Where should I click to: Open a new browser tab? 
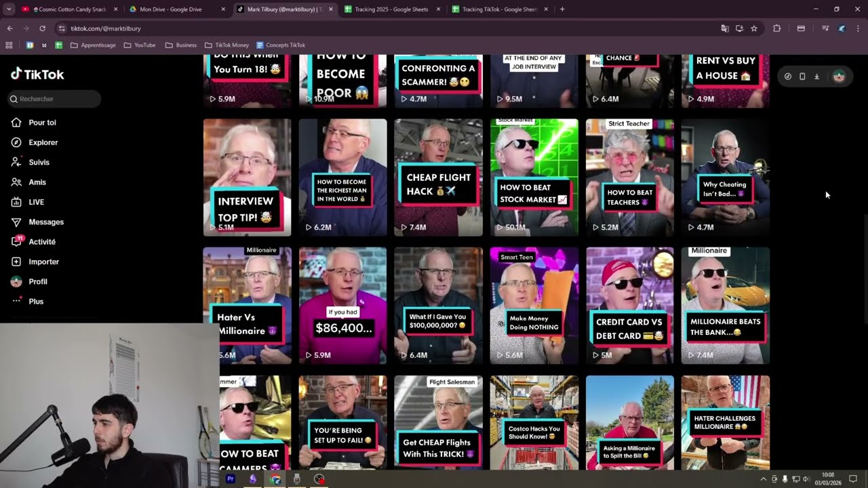pyautogui.click(x=562, y=9)
